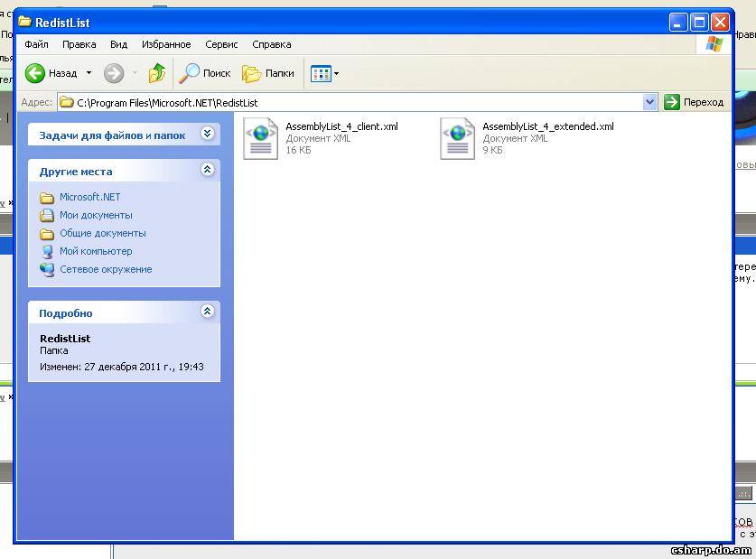Image resolution: width=756 pixels, height=559 pixels.
Task: Click the Windows flag logo
Action: (714, 44)
